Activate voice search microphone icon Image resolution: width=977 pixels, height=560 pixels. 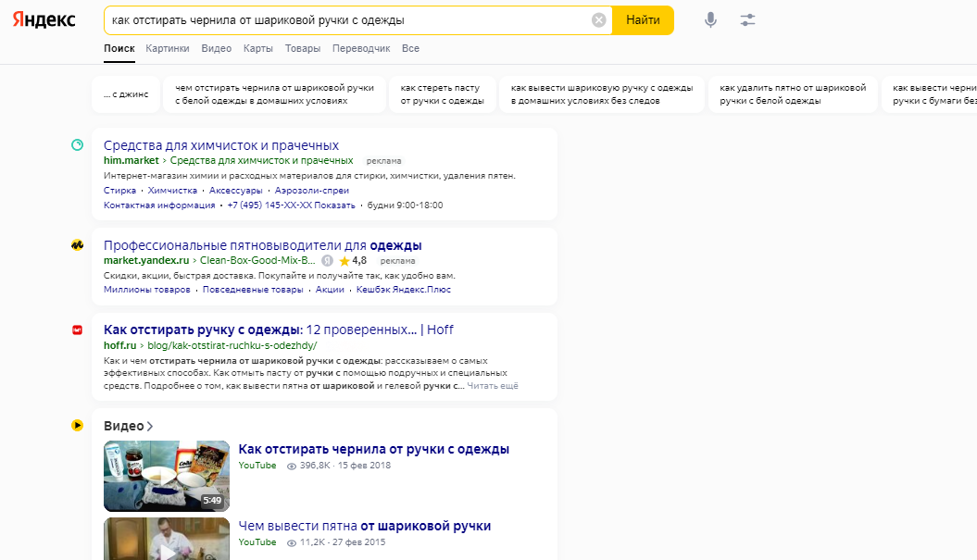click(710, 20)
